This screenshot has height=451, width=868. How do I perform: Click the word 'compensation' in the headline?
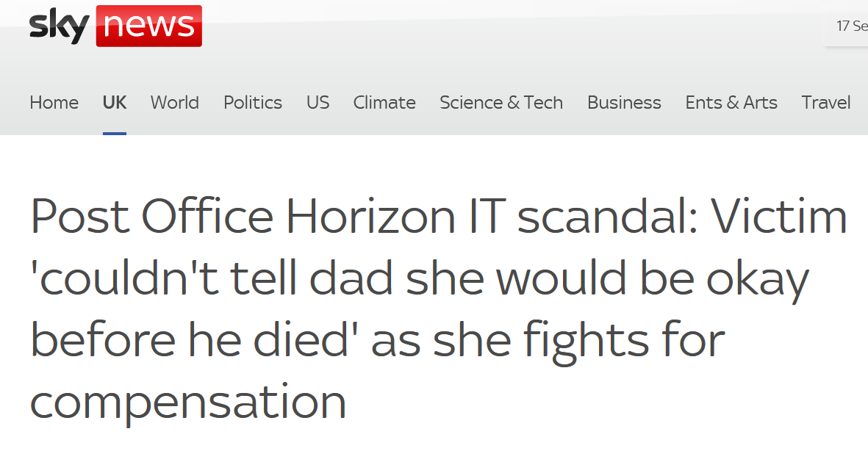188,402
